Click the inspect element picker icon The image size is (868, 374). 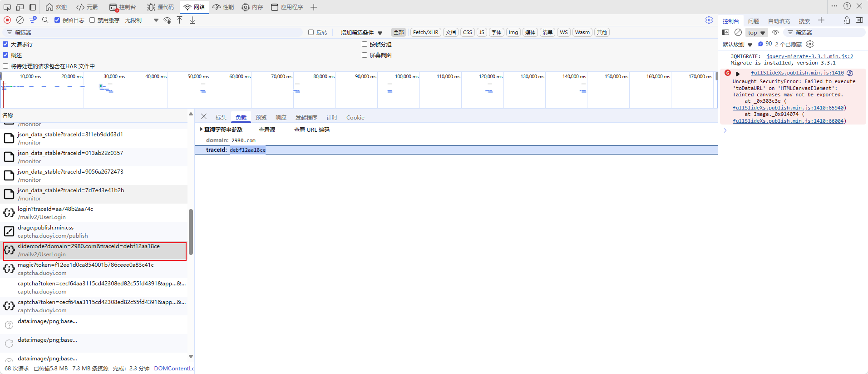pyautogui.click(x=7, y=7)
